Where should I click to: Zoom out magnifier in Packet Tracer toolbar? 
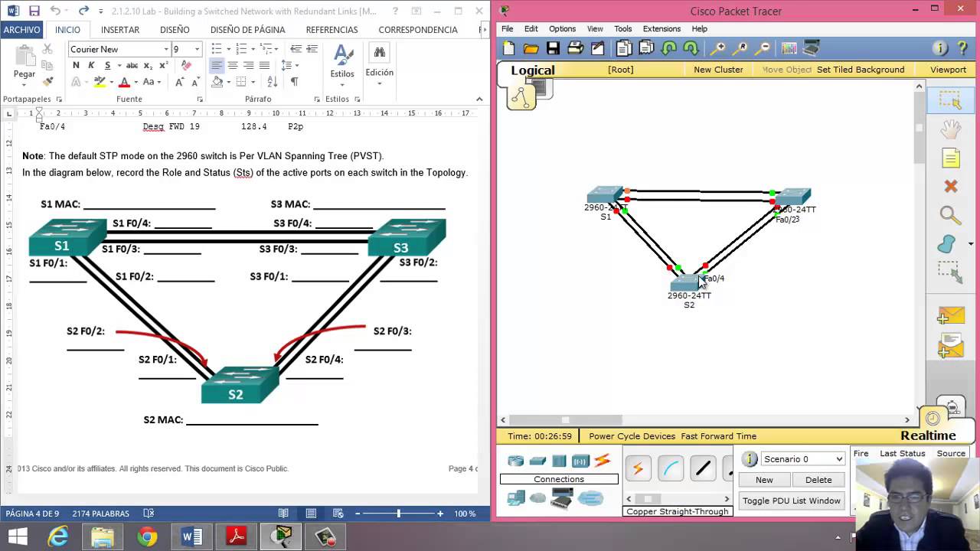click(762, 48)
